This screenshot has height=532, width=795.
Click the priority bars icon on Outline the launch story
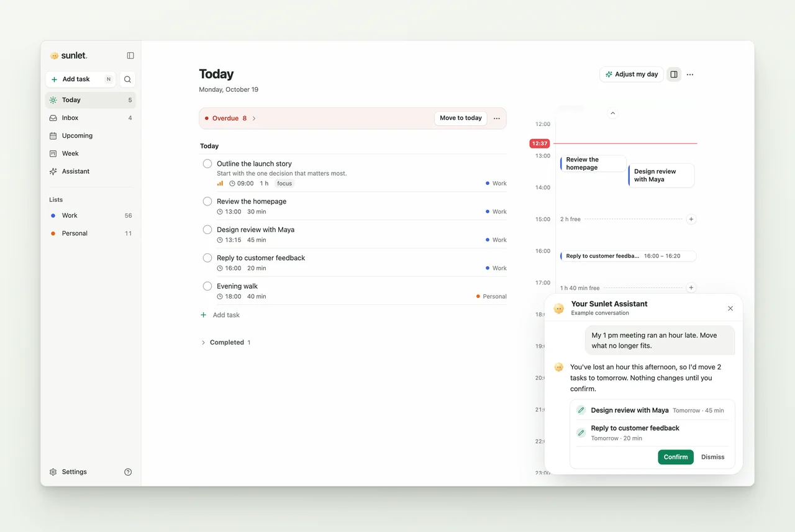[x=220, y=184]
